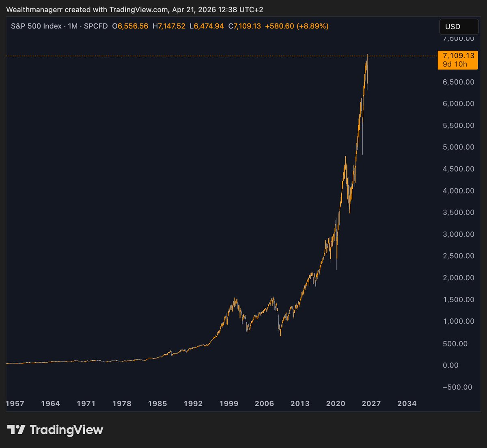
Task: Click the 2006 time axis label
Action: click(264, 403)
